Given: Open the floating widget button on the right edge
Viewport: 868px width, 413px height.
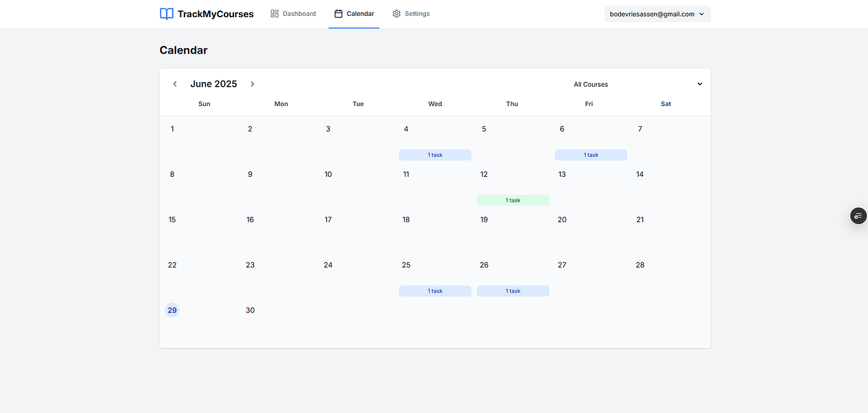Looking at the screenshot, I should click(858, 215).
